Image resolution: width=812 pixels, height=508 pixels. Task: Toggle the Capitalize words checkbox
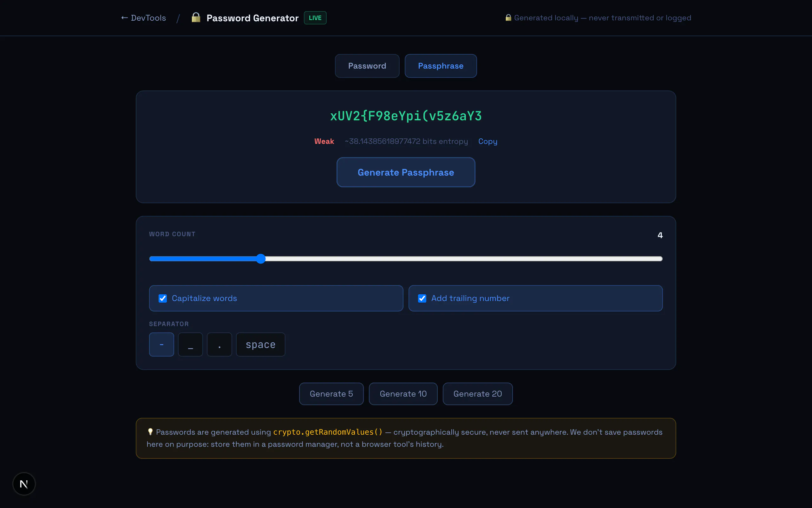pos(163,298)
